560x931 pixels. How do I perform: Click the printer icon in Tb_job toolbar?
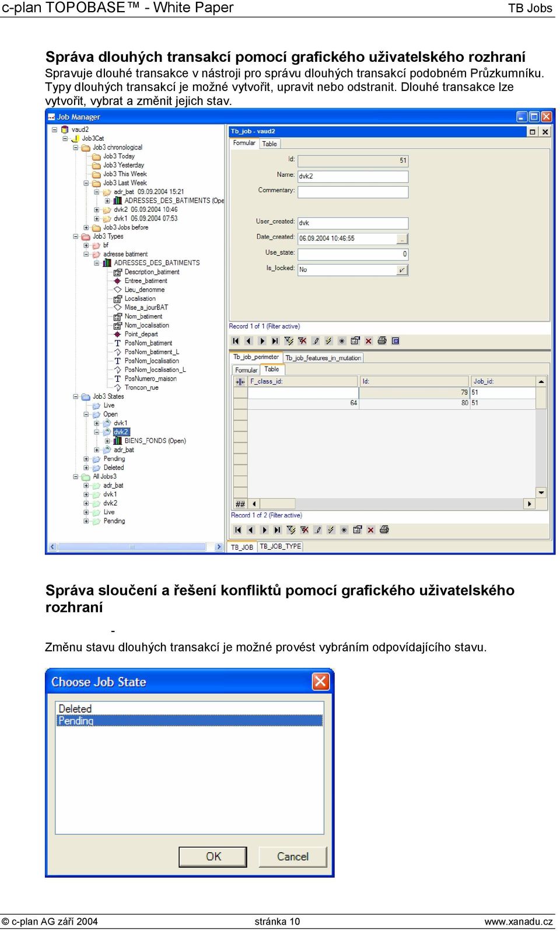382,341
